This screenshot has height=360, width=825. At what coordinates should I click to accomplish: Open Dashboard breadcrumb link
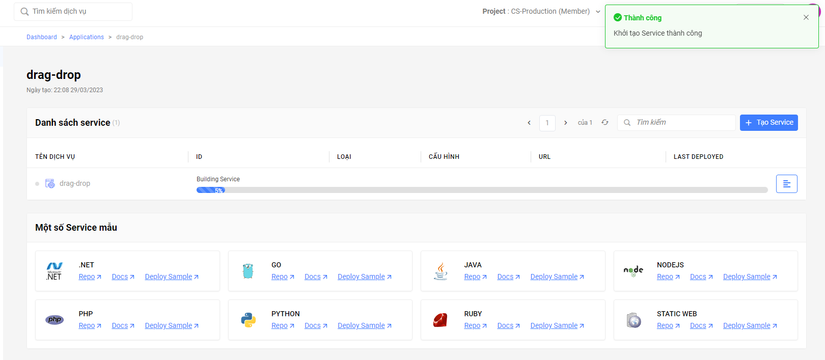[x=42, y=37]
